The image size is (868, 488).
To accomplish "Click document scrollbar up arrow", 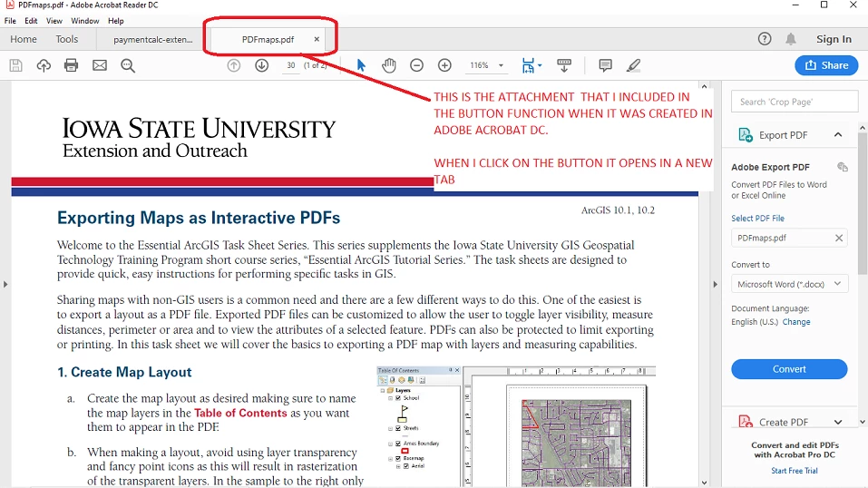I will click(704, 87).
